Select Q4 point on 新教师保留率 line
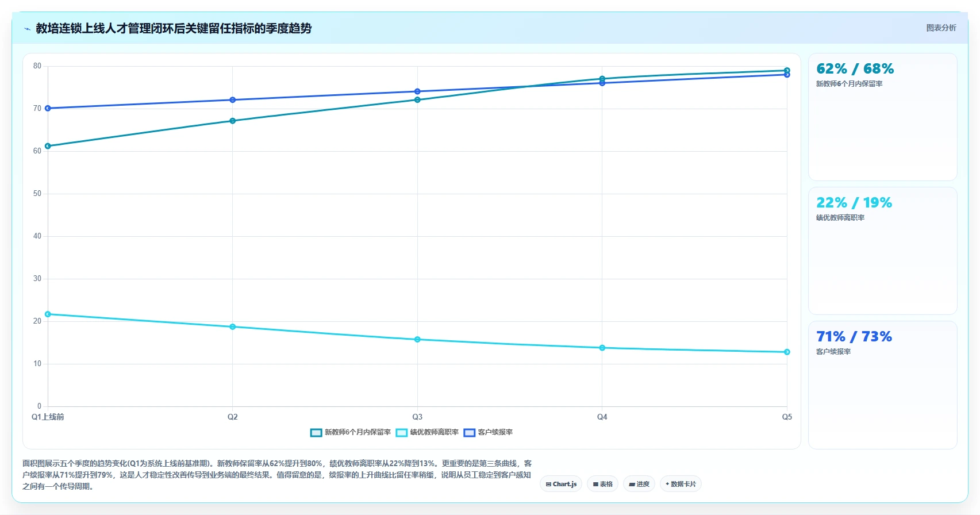 (602, 79)
